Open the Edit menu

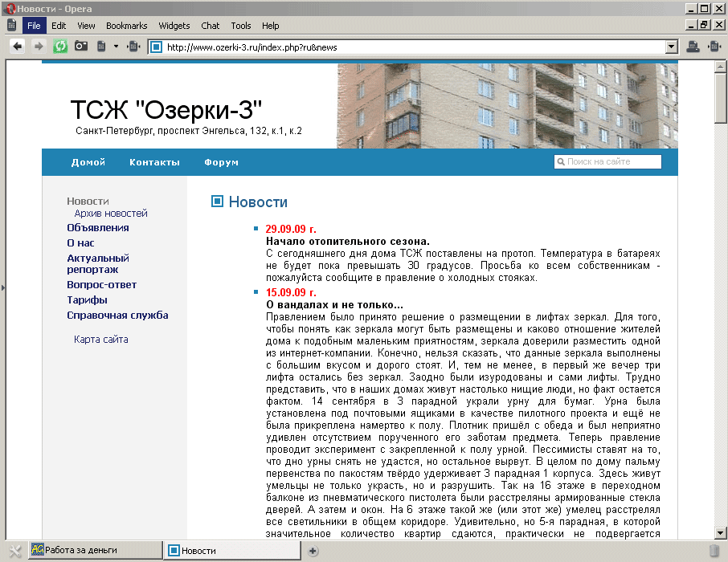coord(59,26)
